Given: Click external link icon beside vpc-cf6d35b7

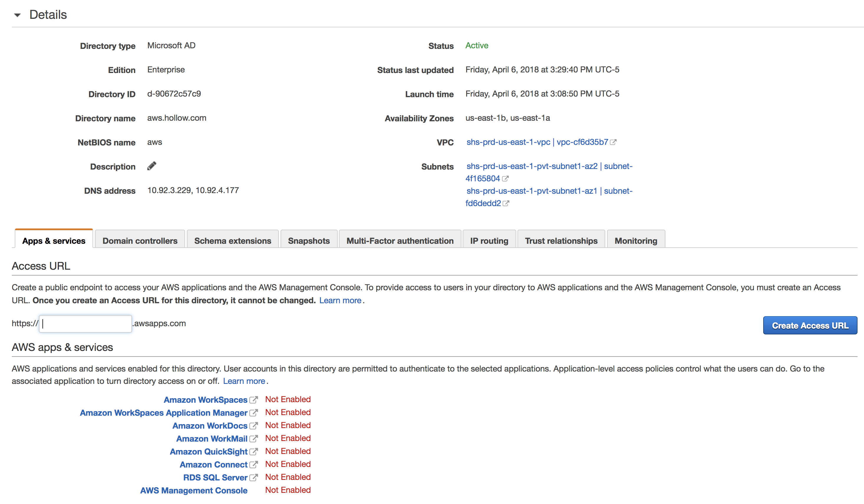Looking at the screenshot, I should pos(613,142).
